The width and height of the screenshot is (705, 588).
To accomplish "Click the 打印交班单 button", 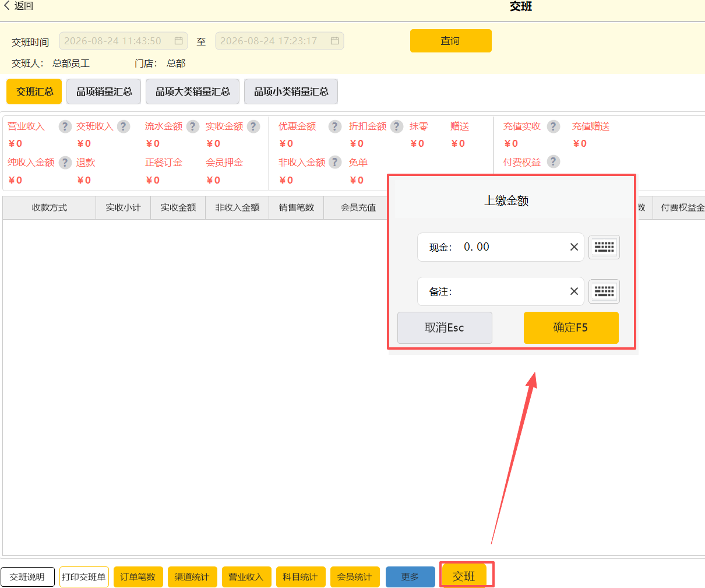I will pyautogui.click(x=84, y=577).
